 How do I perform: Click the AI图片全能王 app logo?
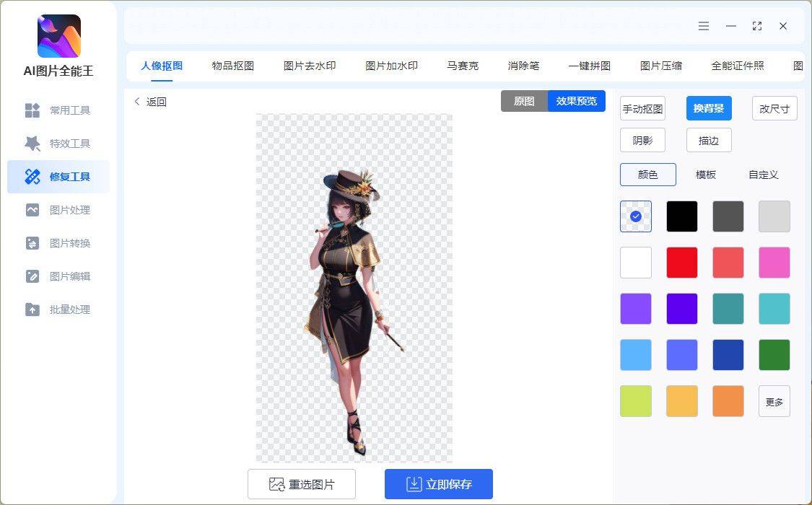(x=59, y=36)
